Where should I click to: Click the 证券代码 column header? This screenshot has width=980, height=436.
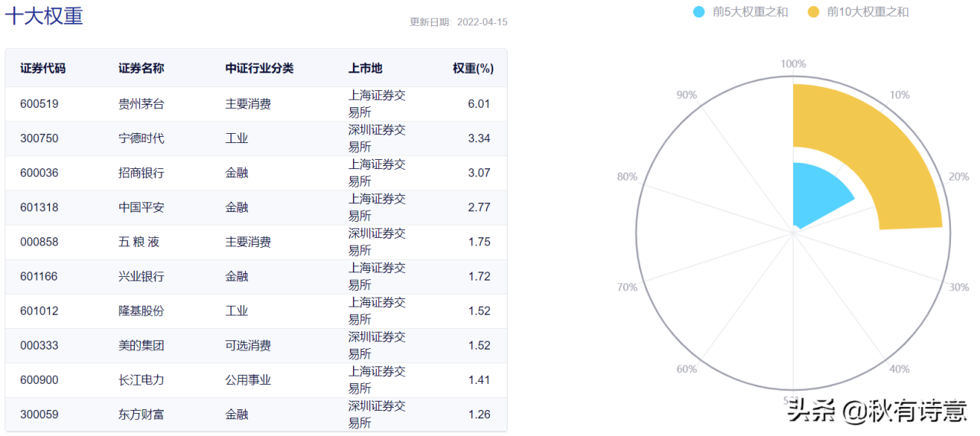click(x=43, y=68)
